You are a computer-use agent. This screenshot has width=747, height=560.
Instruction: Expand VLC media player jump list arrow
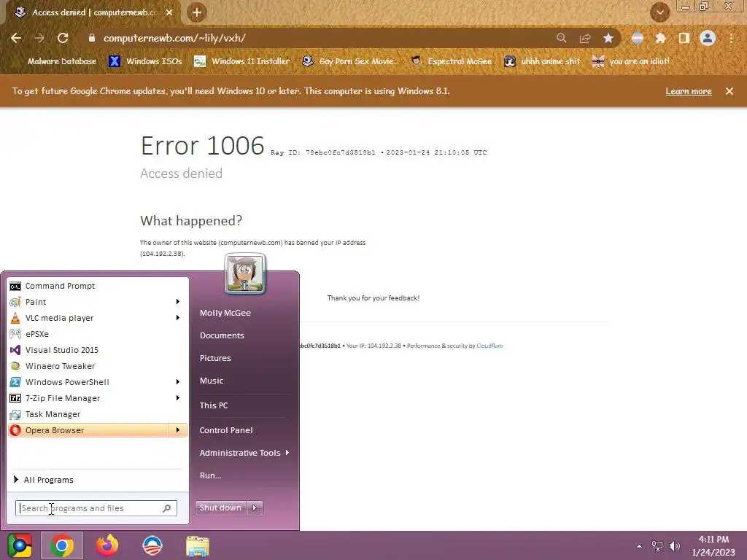(178, 318)
